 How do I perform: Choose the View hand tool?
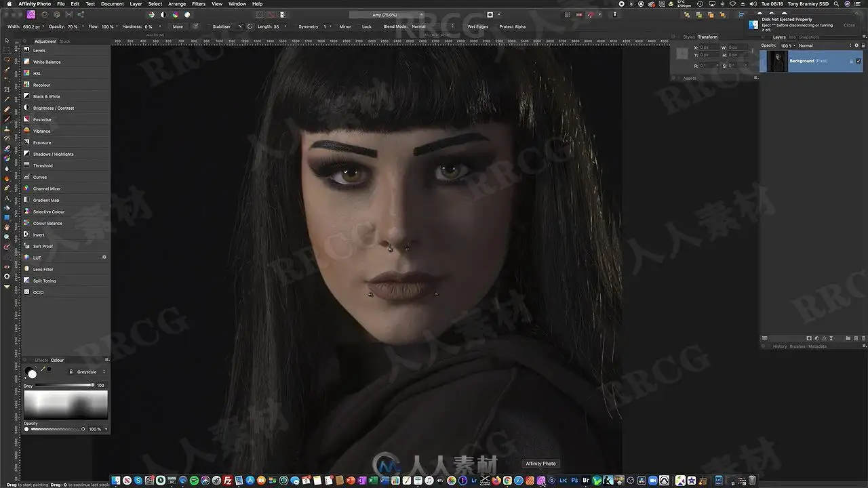tap(7, 227)
